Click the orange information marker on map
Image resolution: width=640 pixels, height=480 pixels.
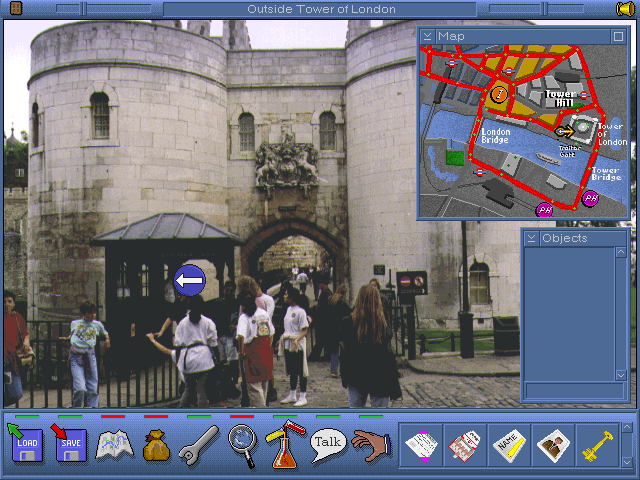[x=498, y=94]
